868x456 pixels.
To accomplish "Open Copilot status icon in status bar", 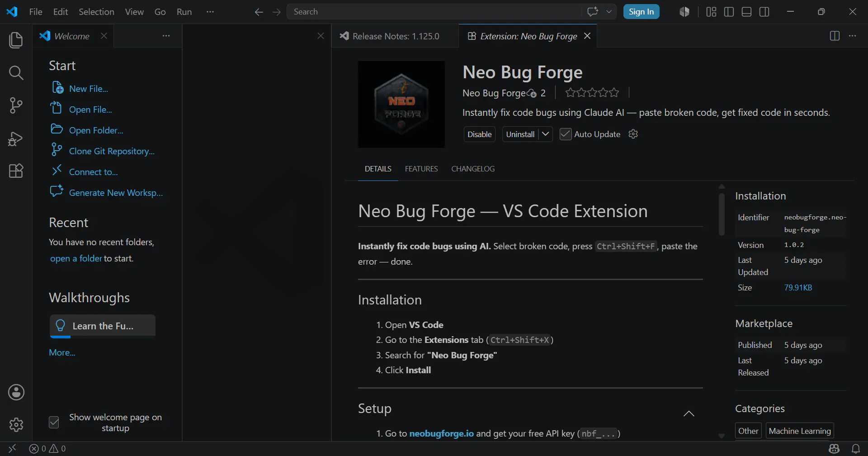I will click(834, 448).
